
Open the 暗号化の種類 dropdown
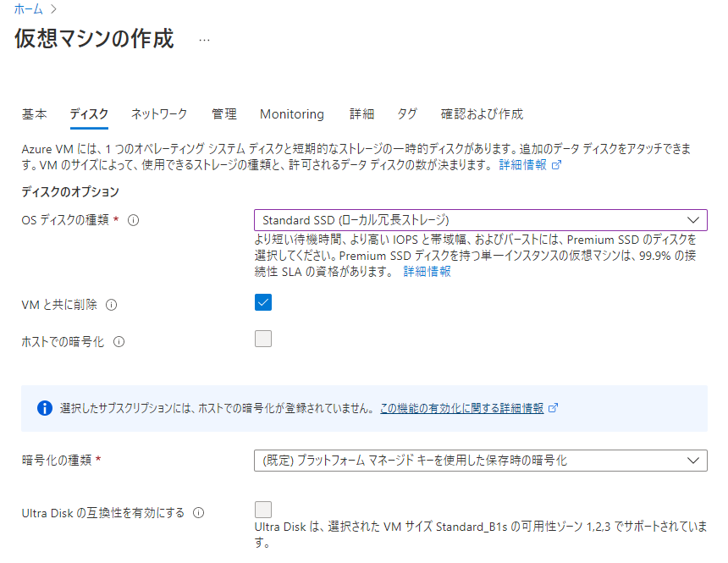point(481,461)
